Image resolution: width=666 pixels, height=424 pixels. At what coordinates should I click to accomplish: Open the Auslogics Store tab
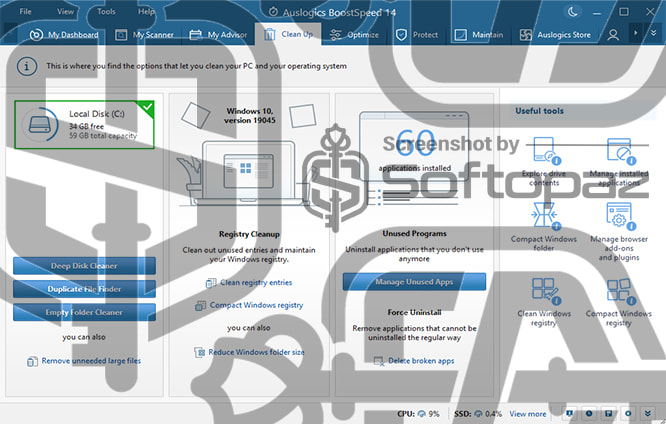555,35
